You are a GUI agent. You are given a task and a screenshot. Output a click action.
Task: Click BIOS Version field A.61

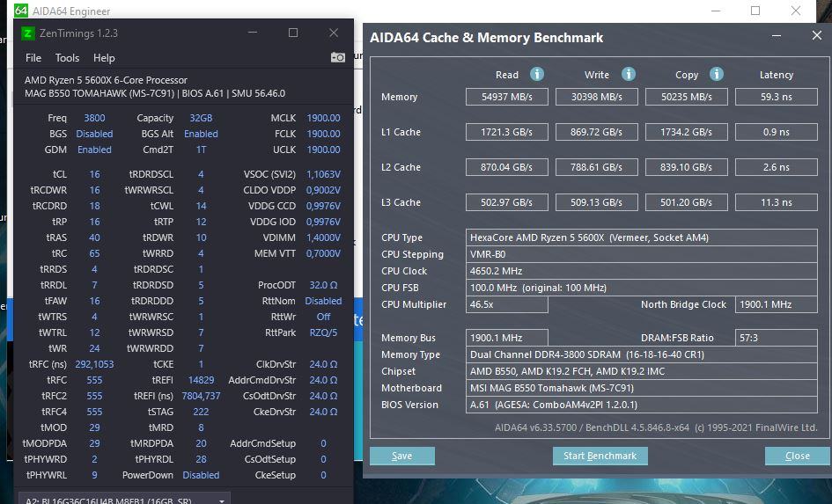pos(642,405)
